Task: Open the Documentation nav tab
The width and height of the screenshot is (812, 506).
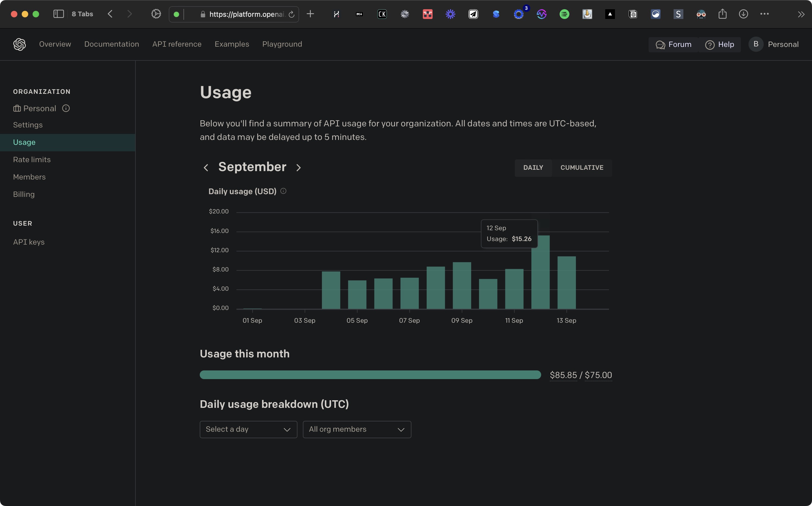Action: pyautogui.click(x=112, y=44)
